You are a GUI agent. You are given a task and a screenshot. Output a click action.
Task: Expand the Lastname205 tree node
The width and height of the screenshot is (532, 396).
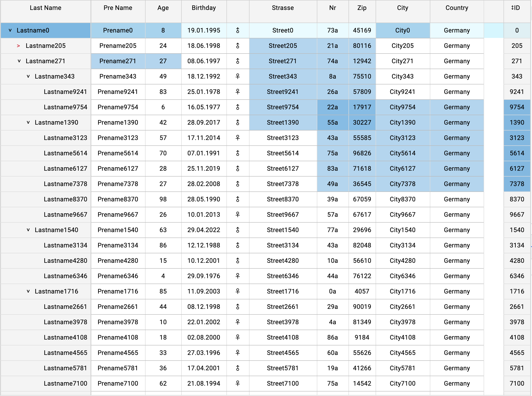pos(19,46)
